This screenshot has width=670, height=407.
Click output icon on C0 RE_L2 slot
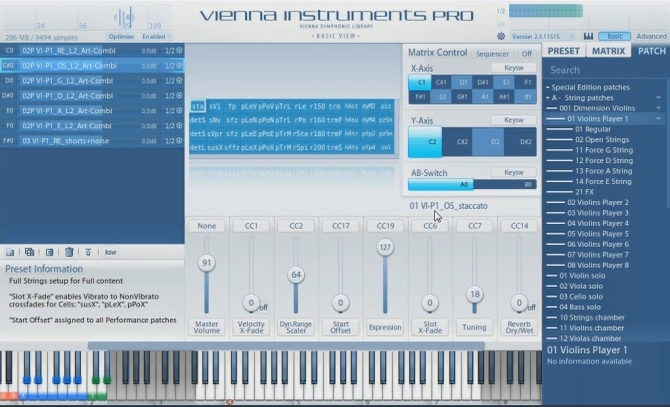click(179, 50)
